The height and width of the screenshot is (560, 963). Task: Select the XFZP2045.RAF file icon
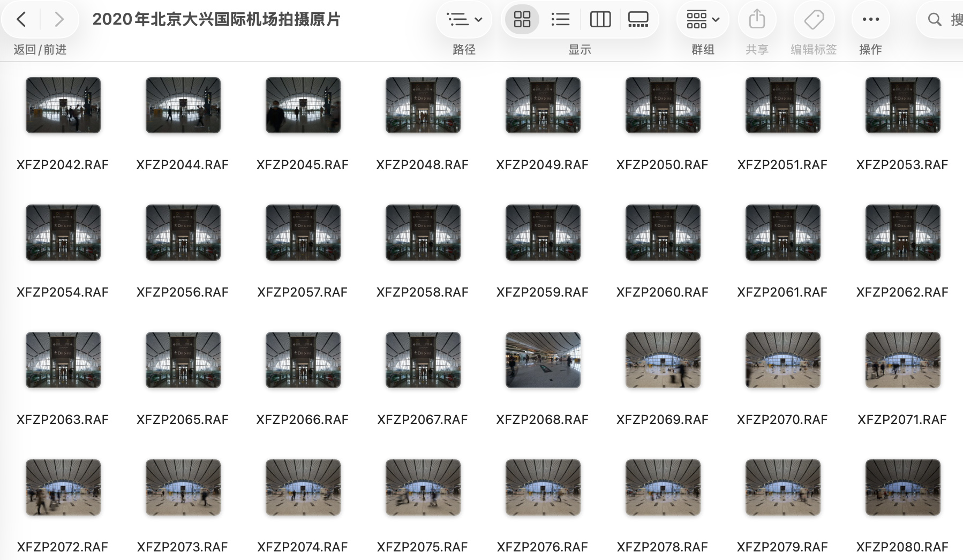coord(303,105)
